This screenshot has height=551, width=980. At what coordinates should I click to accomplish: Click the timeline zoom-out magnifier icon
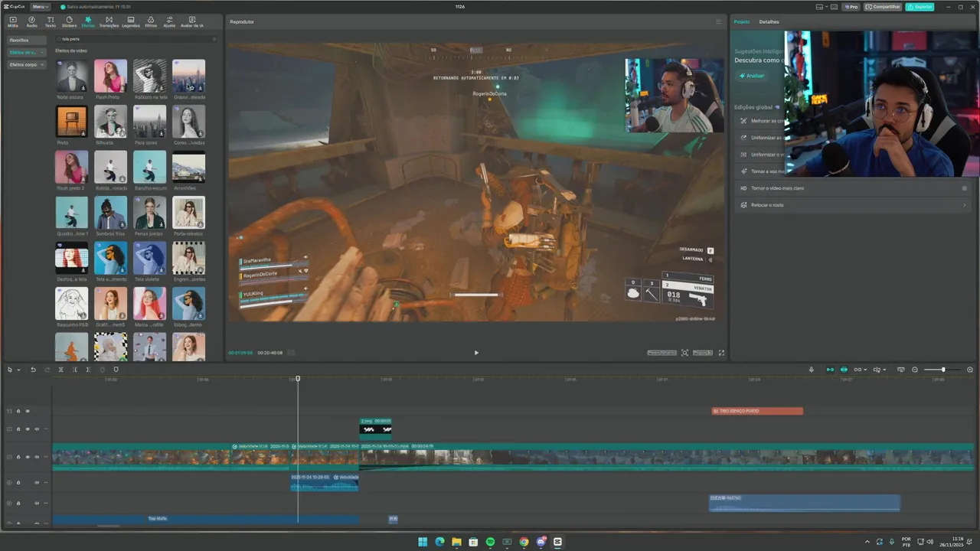click(915, 370)
